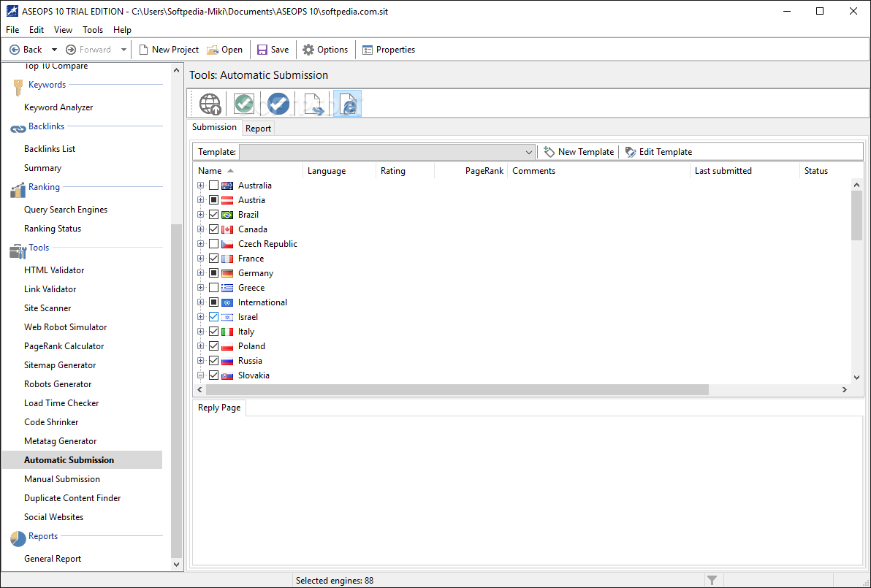
Task: Check the Czech Republic checkbox
Action: [214, 244]
